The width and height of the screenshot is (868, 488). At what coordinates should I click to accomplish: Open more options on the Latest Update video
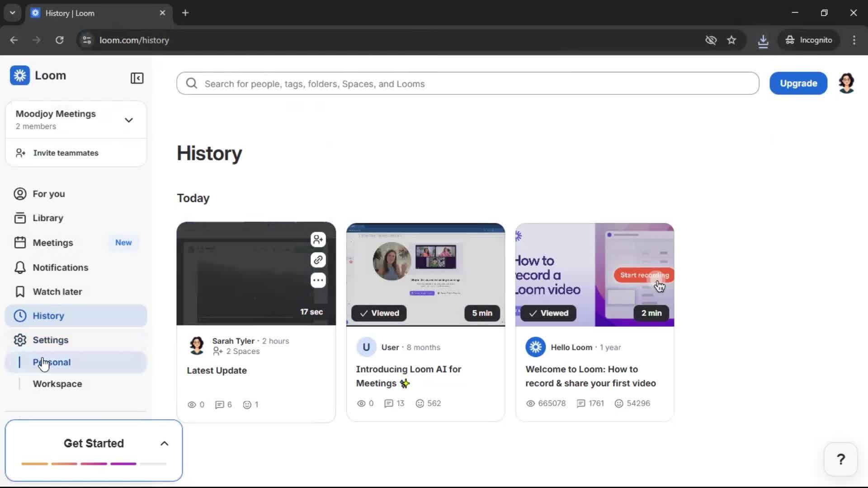click(x=318, y=280)
